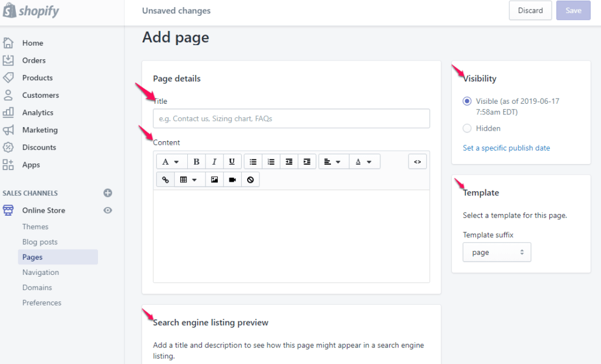Click the Discard button
This screenshot has height=364, width=601.
(530, 11)
